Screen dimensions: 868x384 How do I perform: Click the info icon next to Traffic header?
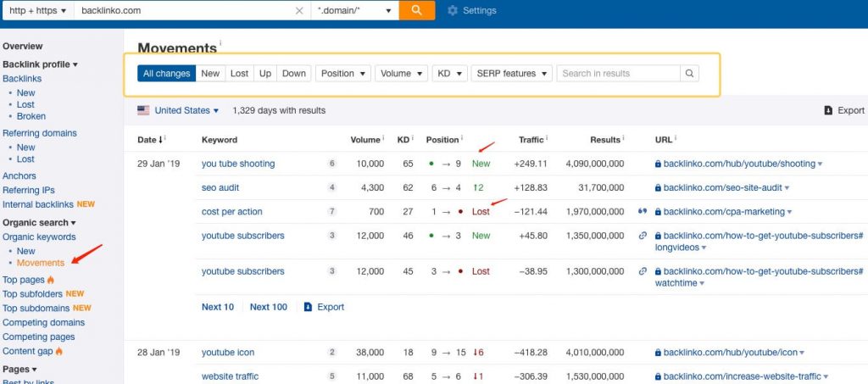547,138
